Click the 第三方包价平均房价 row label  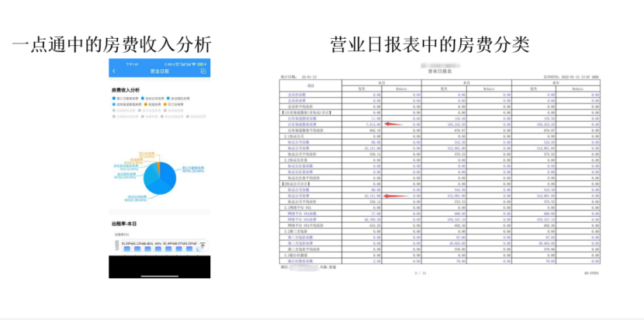pos(304,249)
